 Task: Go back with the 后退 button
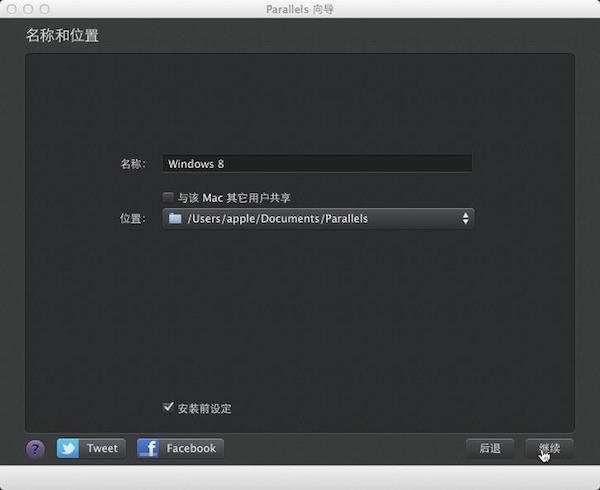(490, 448)
